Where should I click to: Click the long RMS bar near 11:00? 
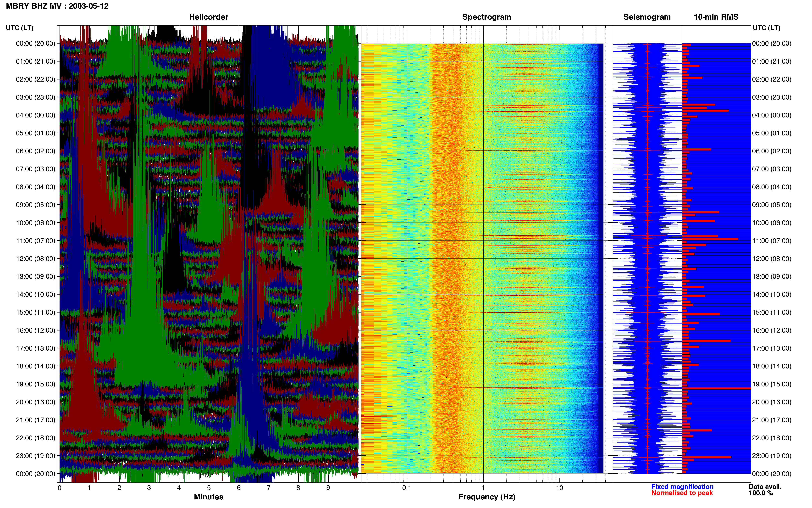[710, 239]
